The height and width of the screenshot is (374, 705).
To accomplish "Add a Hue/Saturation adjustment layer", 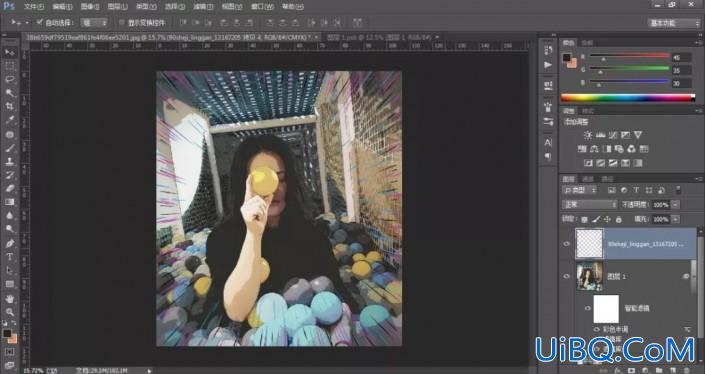I will (582, 149).
